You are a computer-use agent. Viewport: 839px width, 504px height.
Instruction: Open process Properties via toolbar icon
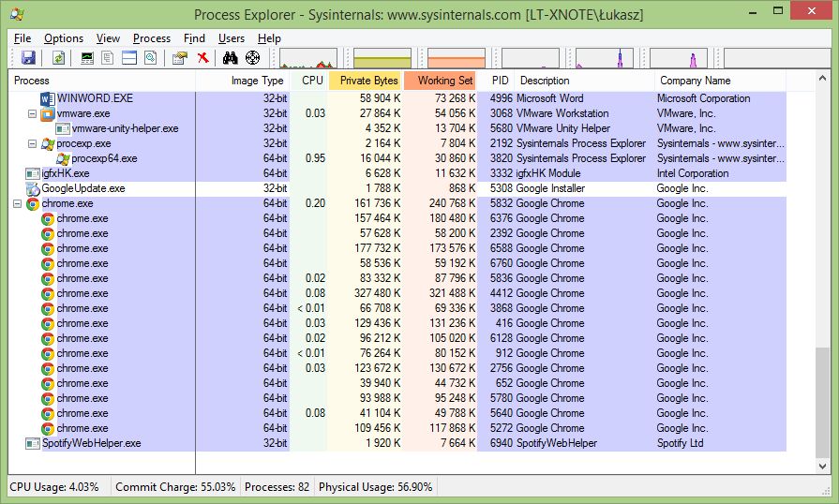click(180, 58)
